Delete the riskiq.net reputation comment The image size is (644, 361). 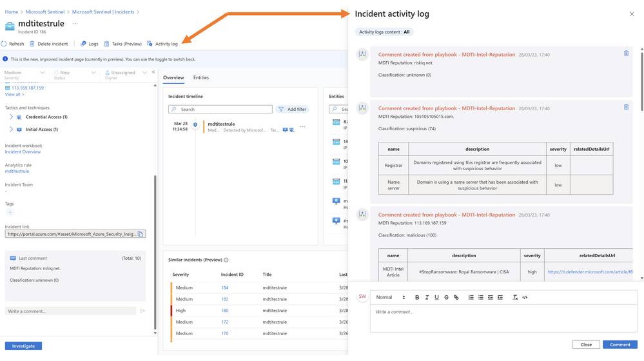coord(626,54)
